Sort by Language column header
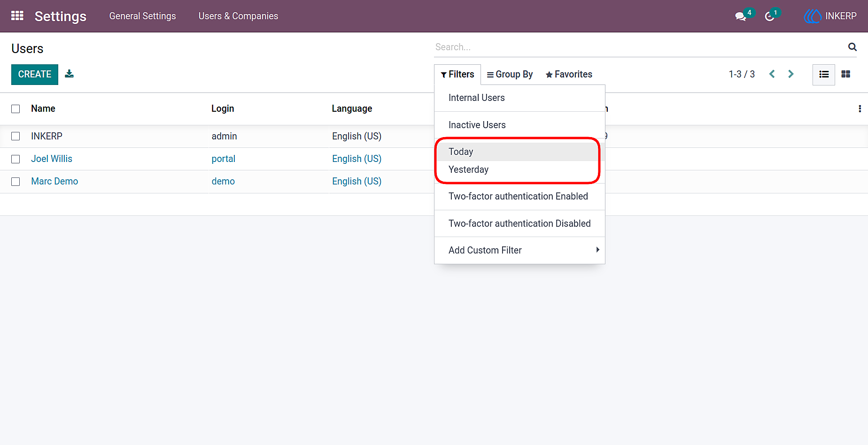This screenshot has width=868, height=445. coord(352,108)
